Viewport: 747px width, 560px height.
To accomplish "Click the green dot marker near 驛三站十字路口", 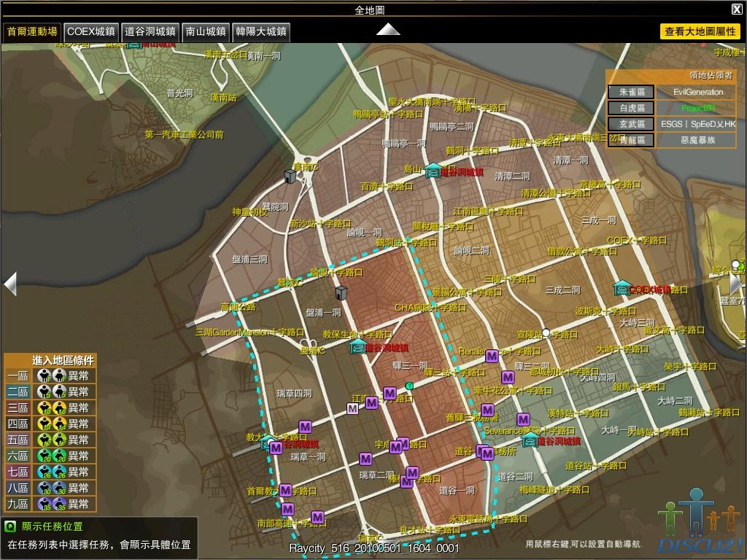I will coord(409,385).
